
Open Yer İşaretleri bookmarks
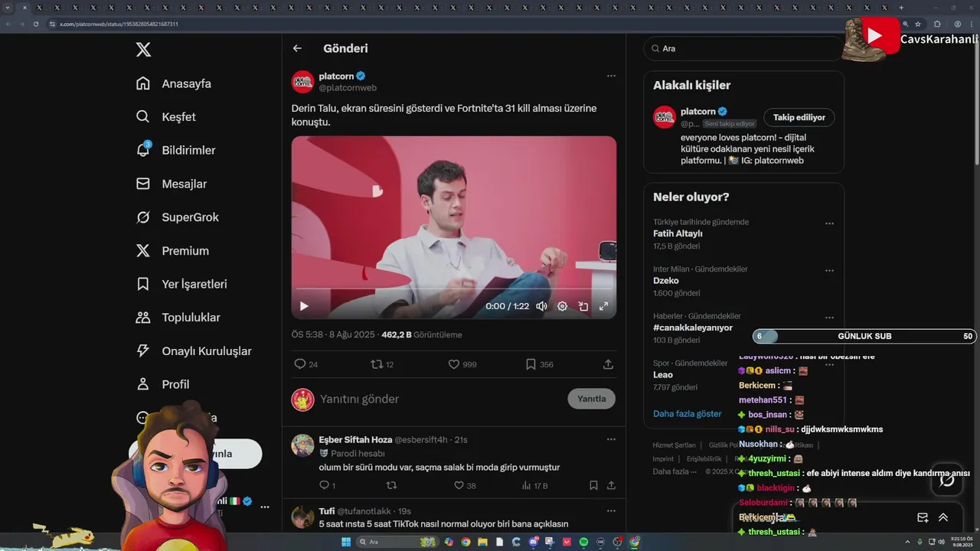tap(181, 284)
